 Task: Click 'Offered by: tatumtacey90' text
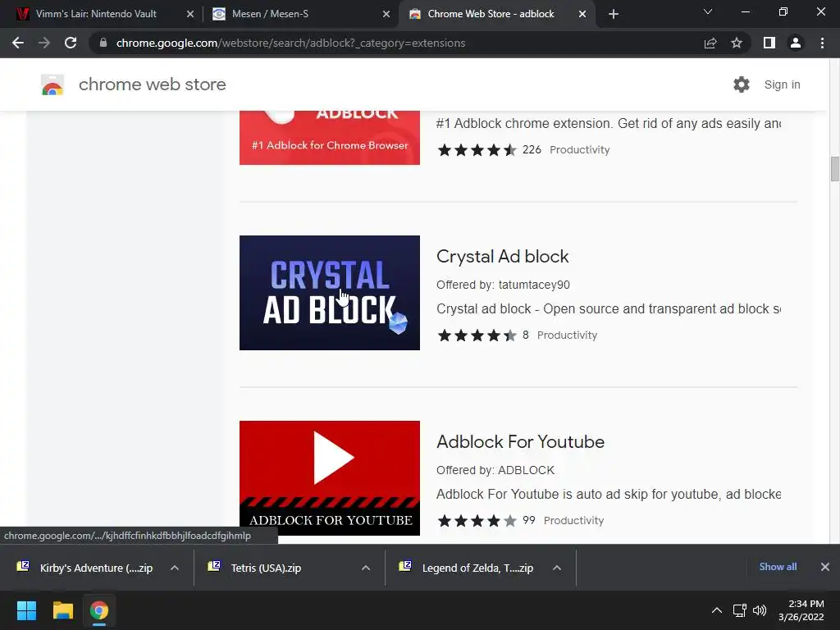coord(503,285)
